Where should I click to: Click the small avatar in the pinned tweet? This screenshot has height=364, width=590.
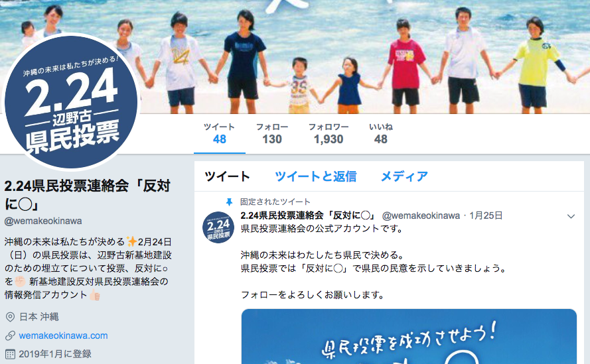coord(218,227)
